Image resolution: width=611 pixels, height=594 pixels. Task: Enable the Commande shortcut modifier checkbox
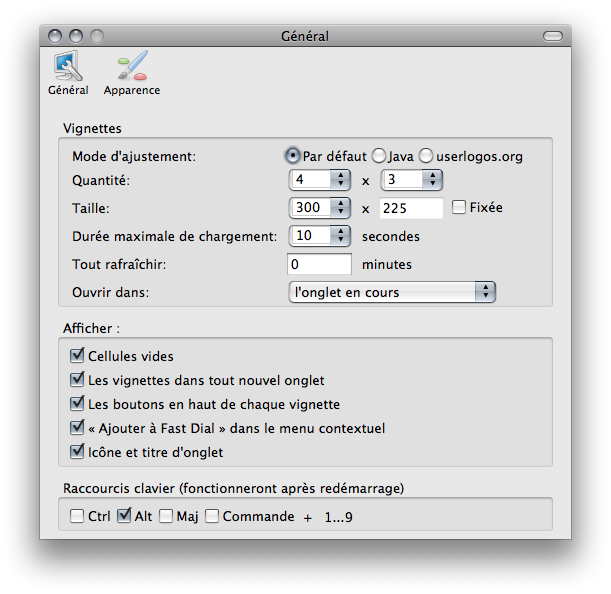tap(212, 516)
